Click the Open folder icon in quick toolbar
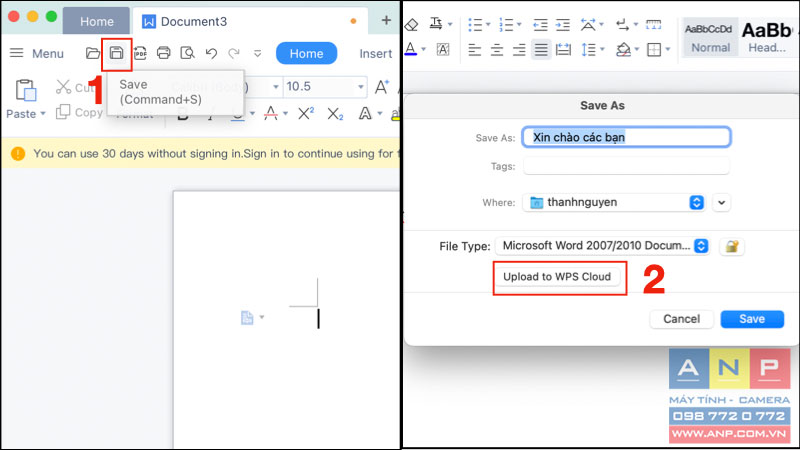800x450 pixels. tap(92, 53)
